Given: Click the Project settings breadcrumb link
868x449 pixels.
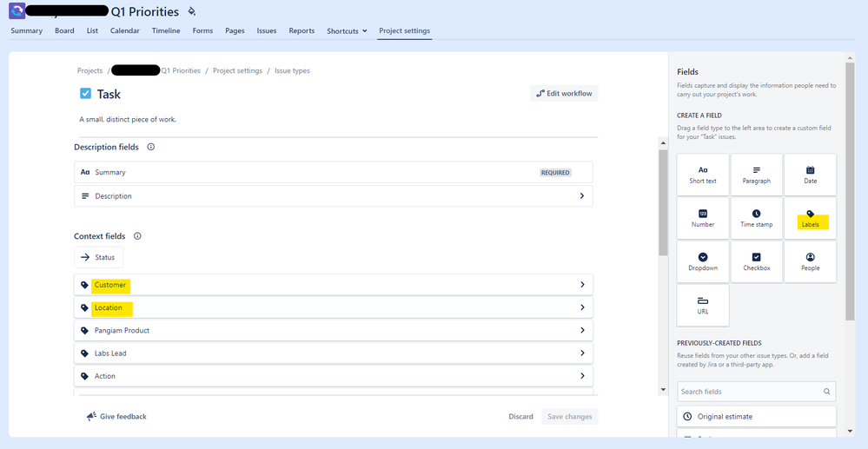Looking at the screenshot, I should tap(237, 71).
